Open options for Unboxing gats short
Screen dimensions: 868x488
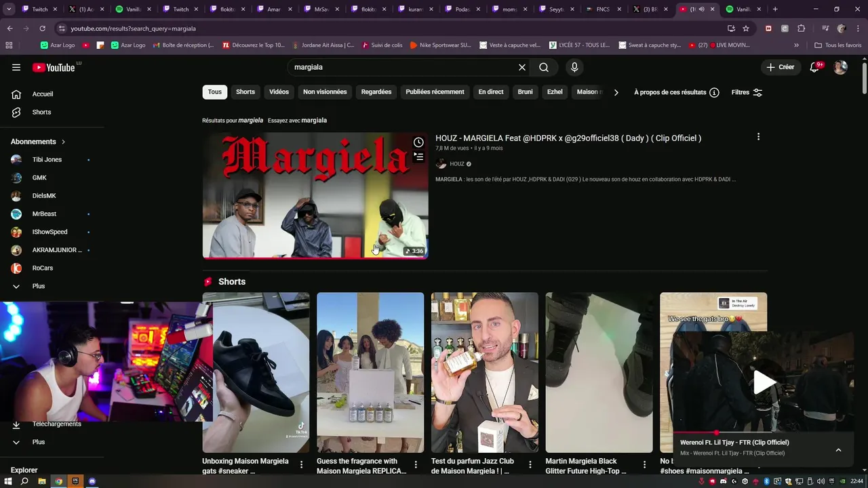[302, 465]
